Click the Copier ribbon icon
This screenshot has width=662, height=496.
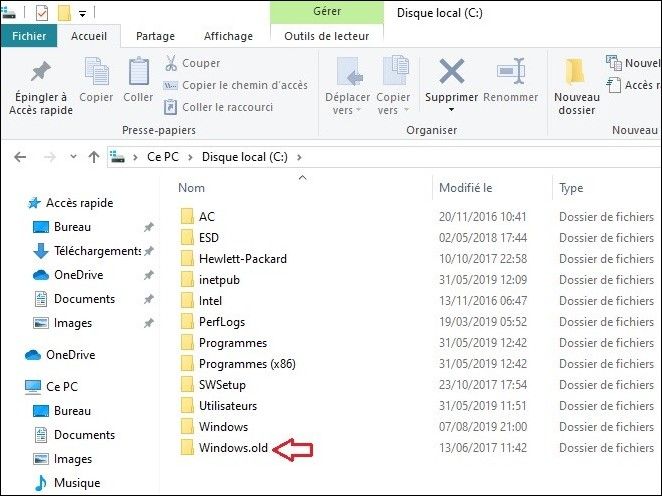coord(97,71)
